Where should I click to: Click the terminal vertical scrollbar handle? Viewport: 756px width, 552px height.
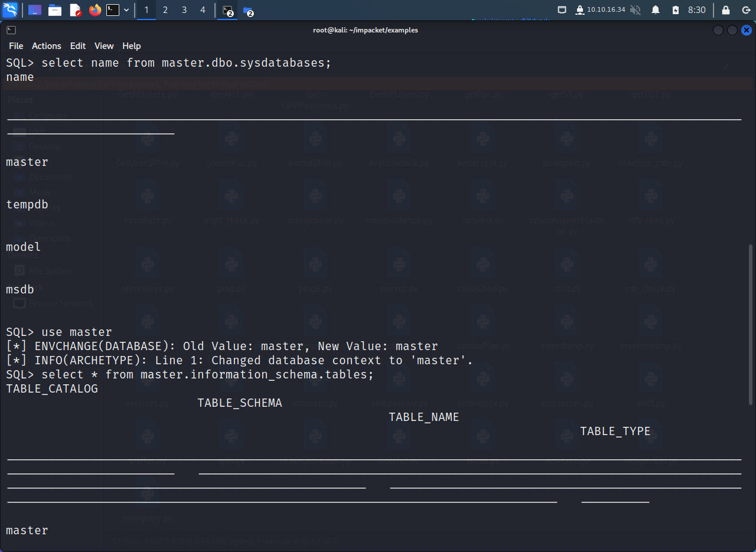pos(751,324)
